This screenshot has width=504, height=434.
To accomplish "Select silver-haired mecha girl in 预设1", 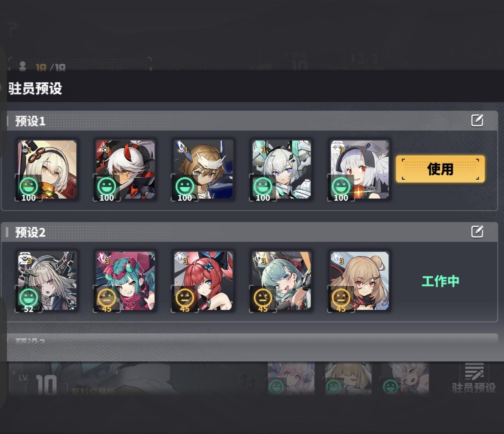I will click(x=282, y=170).
